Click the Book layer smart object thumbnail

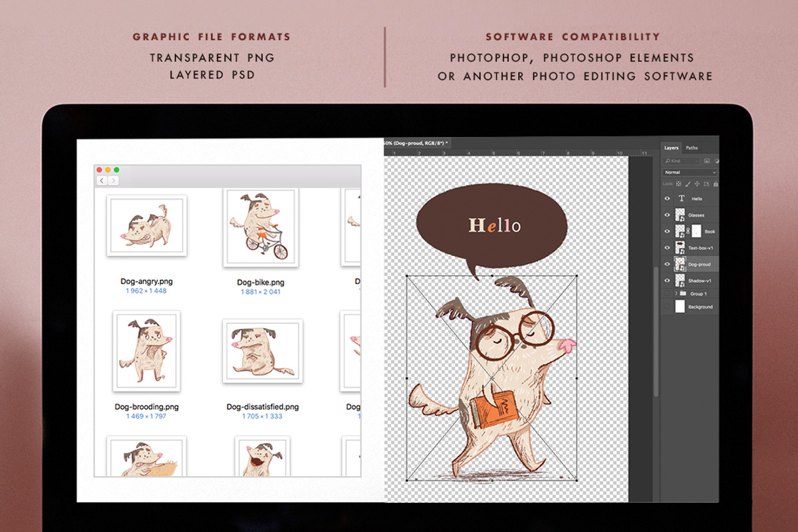click(680, 231)
